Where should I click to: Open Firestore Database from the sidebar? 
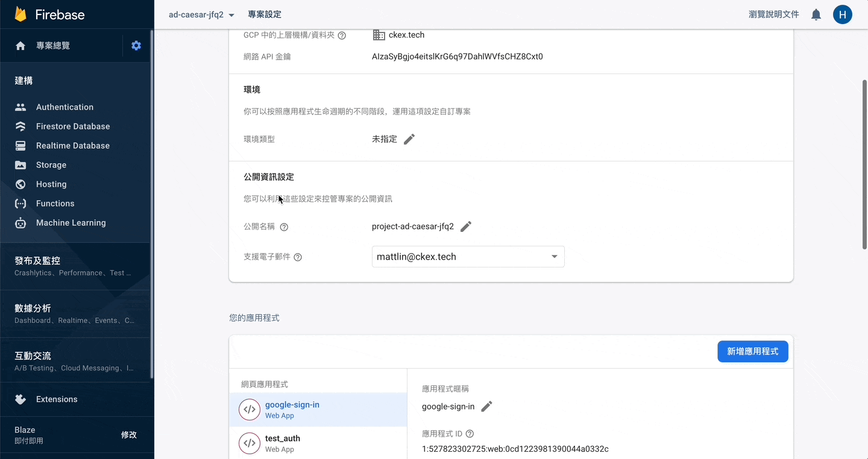click(73, 126)
